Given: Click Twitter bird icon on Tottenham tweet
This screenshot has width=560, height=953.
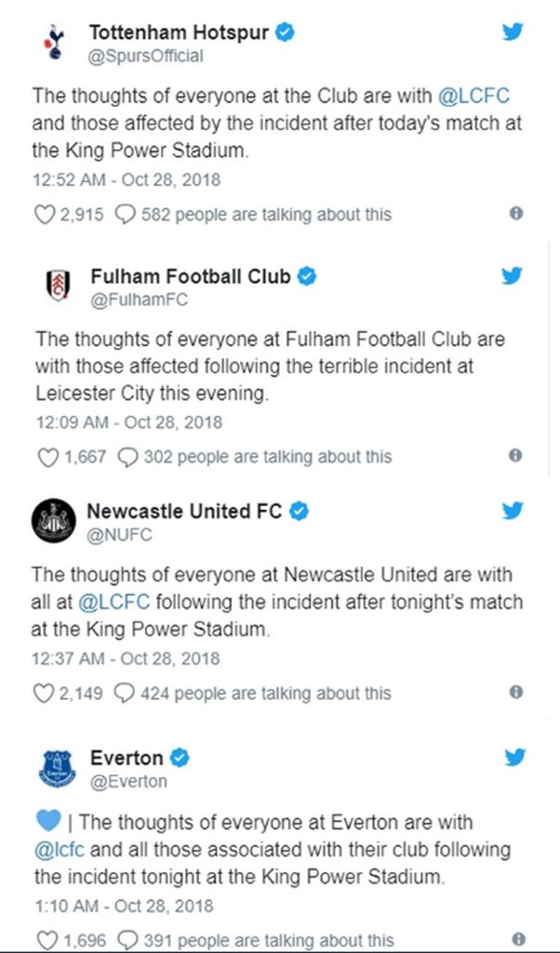Looking at the screenshot, I should [x=513, y=33].
